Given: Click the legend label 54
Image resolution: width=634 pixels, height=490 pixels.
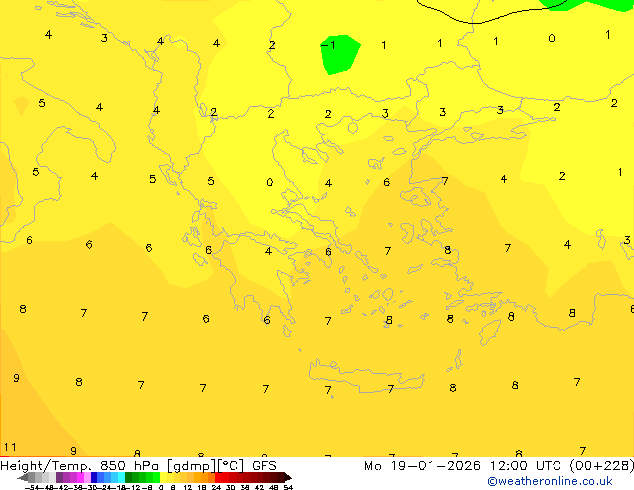Looking at the screenshot, I should tap(288, 487).
